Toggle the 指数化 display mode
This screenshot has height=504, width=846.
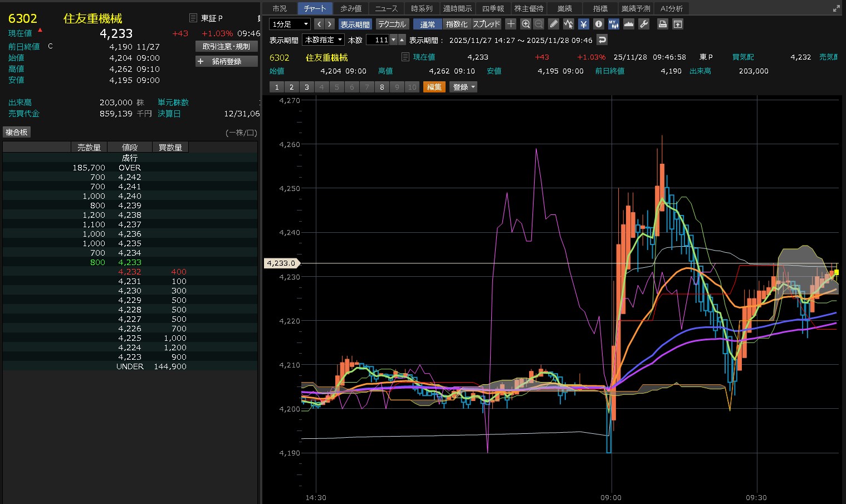[457, 24]
